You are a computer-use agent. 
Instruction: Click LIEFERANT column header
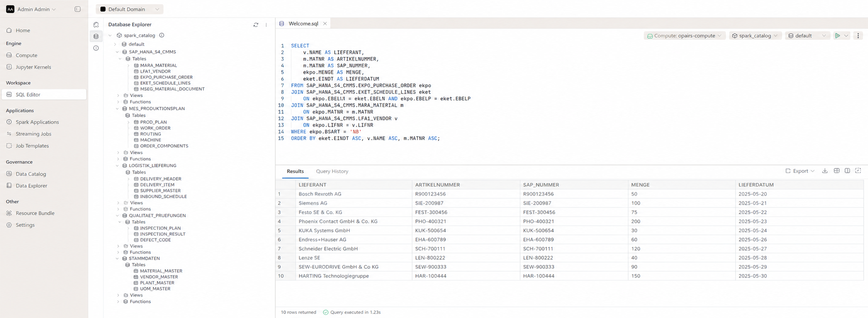coord(354,185)
